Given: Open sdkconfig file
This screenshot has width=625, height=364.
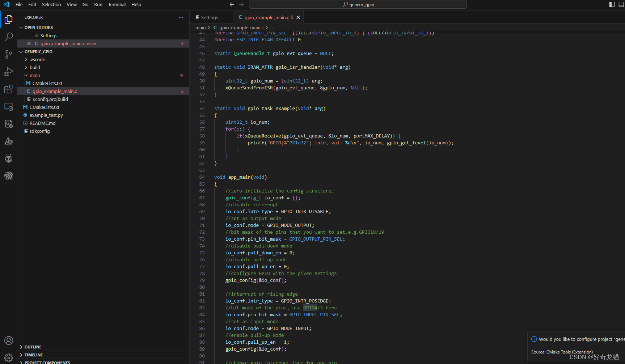Looking at the screenshot, I should click(x=103, y=131).
